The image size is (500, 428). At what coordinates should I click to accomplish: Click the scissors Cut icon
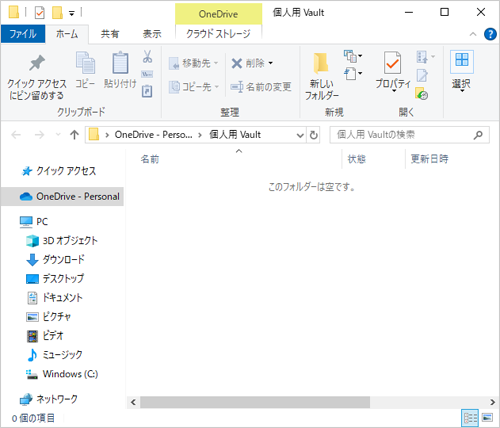[147, 56]
